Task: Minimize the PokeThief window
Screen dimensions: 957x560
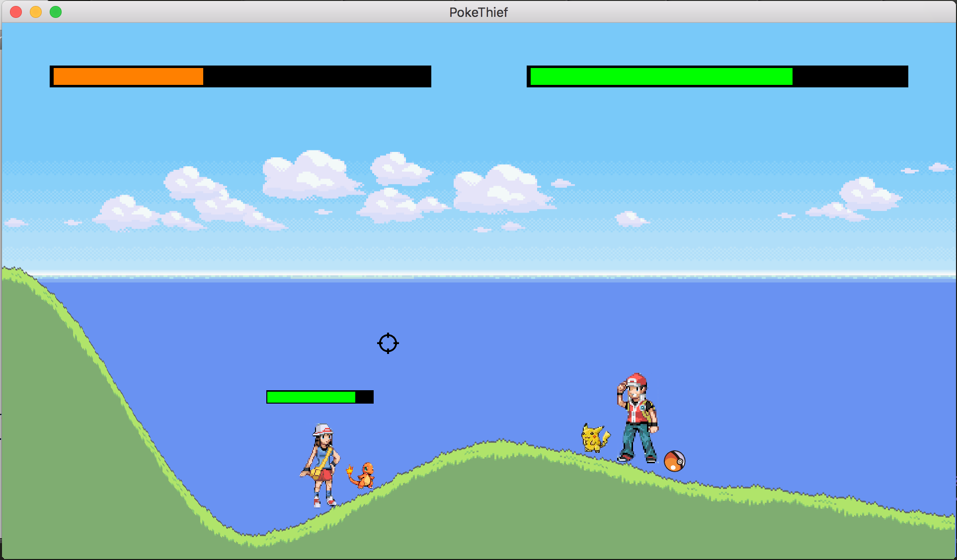Action: pos(36,12)
